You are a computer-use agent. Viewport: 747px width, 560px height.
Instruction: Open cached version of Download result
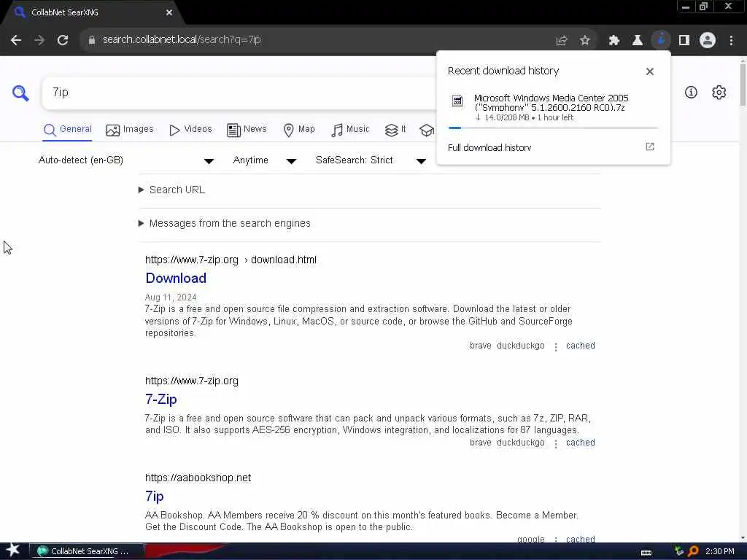point(580,346)
